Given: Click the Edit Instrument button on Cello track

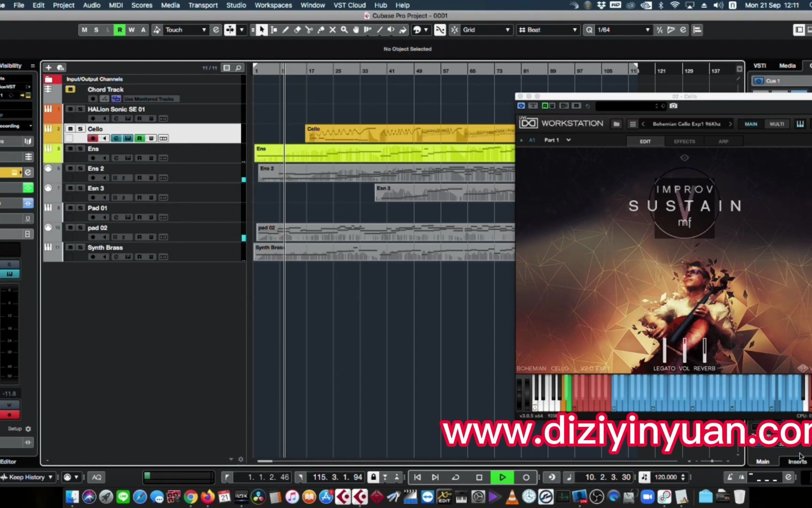Looking at the screenshot, I should 116,138.
